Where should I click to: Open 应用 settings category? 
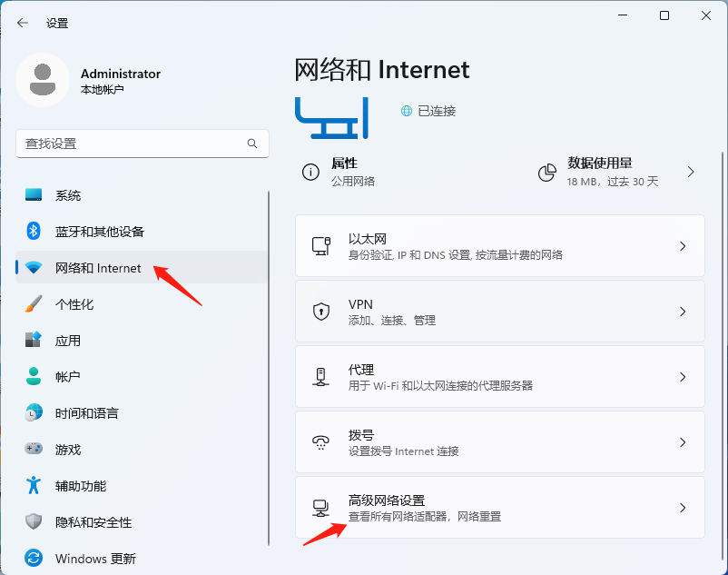[142, 341]
